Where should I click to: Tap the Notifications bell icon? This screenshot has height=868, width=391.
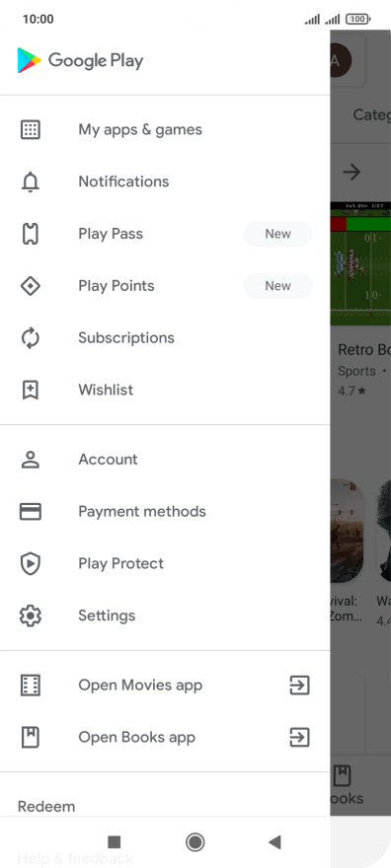point(31,181)
